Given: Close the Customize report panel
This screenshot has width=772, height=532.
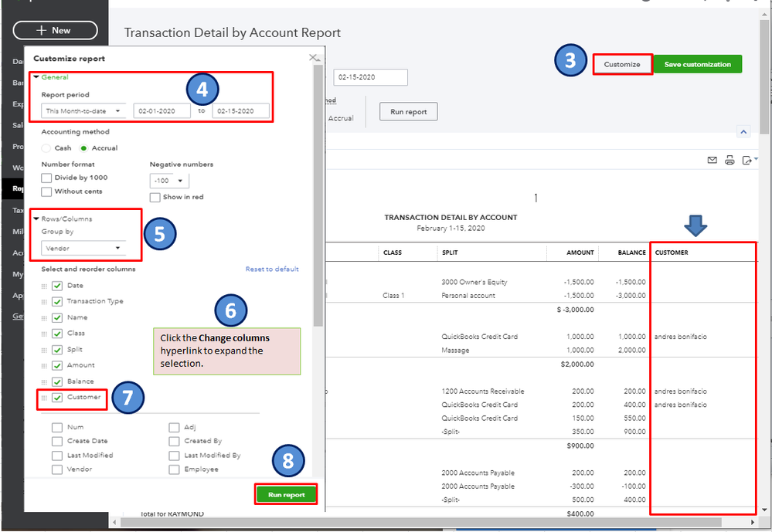Looking at the screenshot, I should tap(313, 58).
